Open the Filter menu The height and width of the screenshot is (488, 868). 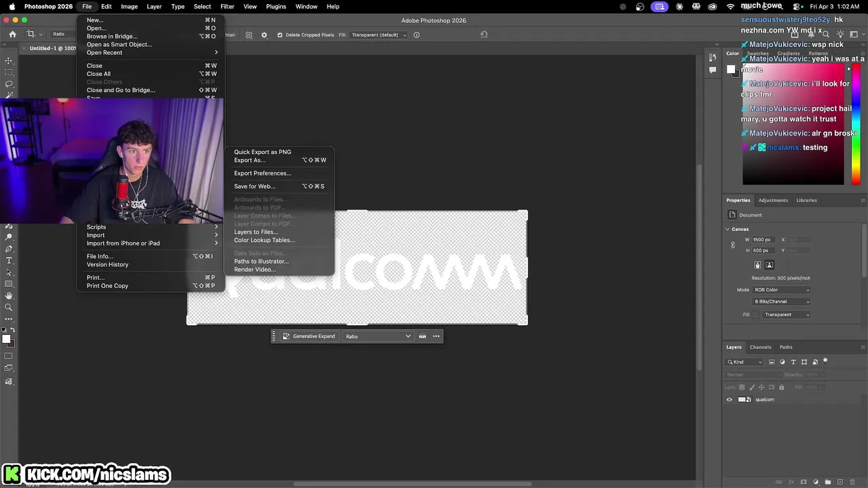pyautogui.click(x=227, y=7)
